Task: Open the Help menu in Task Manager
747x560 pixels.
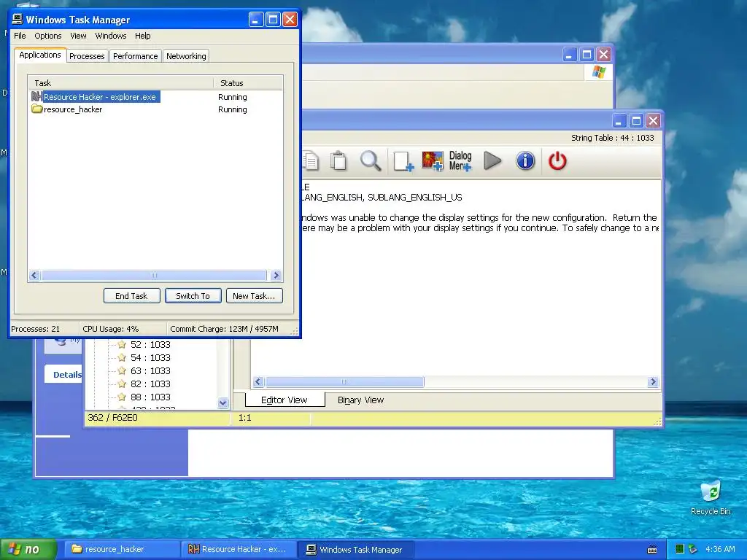Action: tap(142, 36)
